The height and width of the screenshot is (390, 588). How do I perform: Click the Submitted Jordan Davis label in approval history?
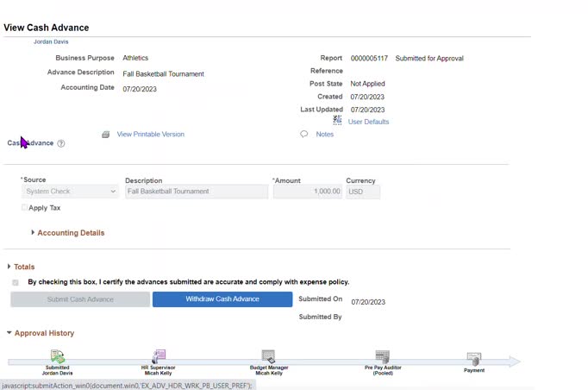tap(58, 370)
